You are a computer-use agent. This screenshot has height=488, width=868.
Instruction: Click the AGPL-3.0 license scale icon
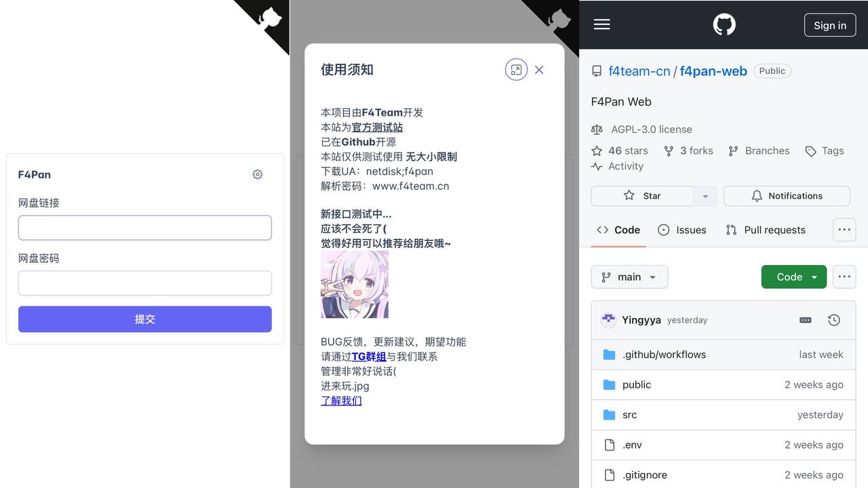[x=597, y=129]
